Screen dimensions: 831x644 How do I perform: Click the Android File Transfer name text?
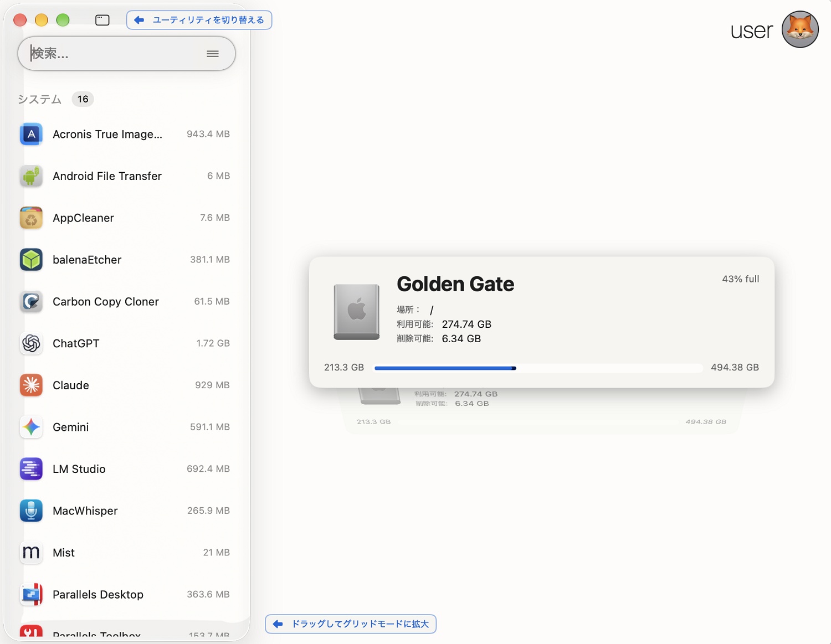click(107, 176)
